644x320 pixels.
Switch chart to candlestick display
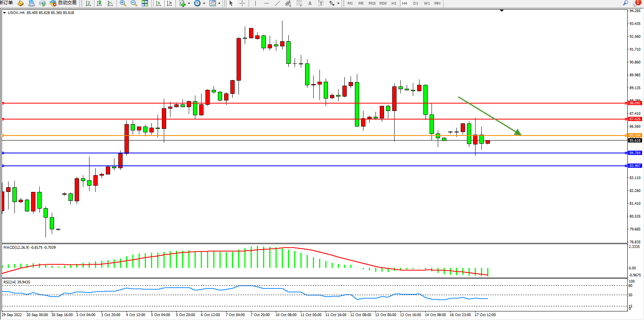pos(99,4)
